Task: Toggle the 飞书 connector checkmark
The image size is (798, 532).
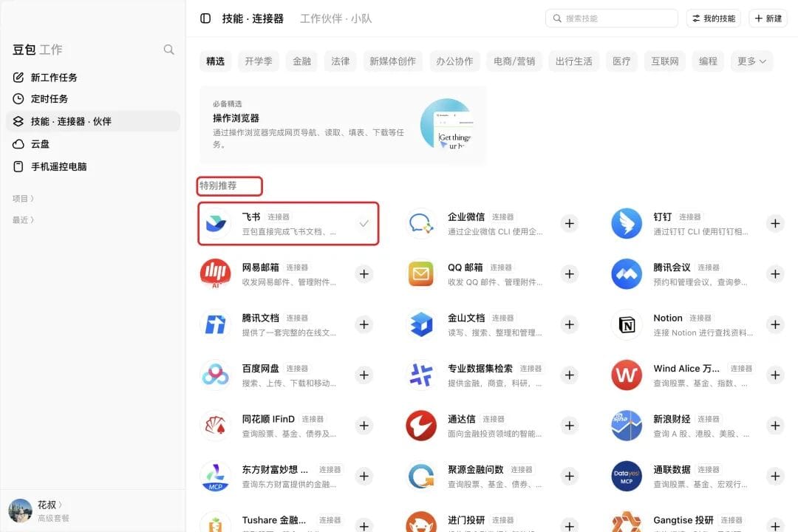Action: [x=364, y=223]
